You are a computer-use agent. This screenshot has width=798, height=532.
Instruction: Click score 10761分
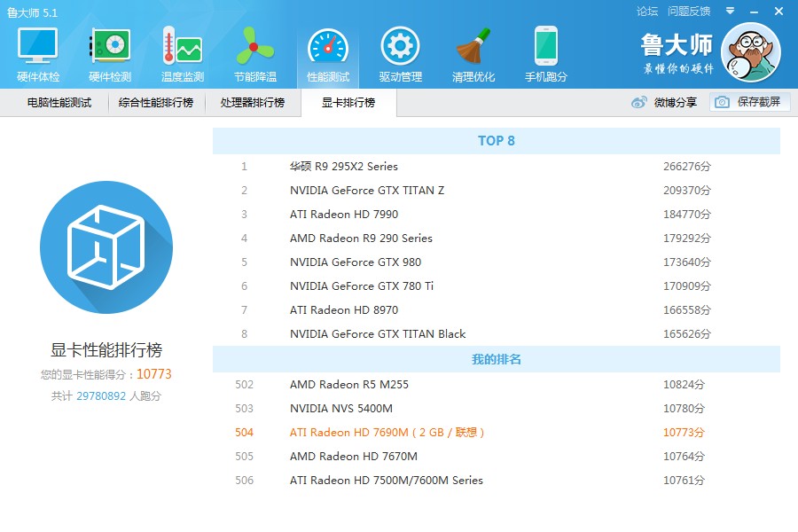point(684,480)
